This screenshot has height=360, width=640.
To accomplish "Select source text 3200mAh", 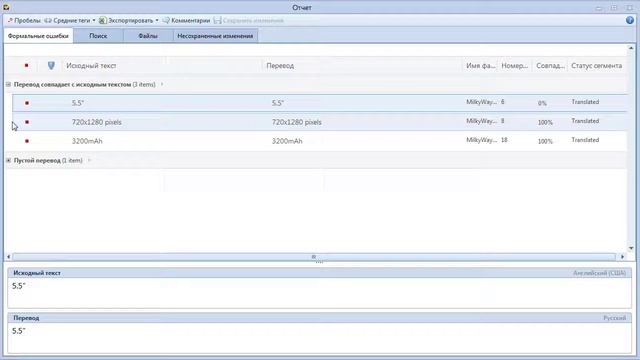I will (x=87, y=141).
